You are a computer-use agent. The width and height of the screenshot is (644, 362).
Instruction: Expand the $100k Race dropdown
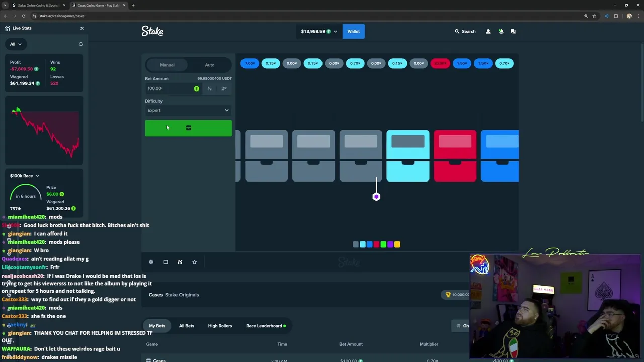click(x=25, y=176)
